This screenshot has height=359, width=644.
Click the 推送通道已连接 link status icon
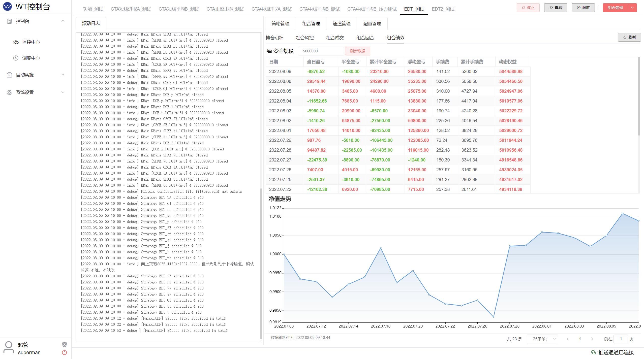593,352
